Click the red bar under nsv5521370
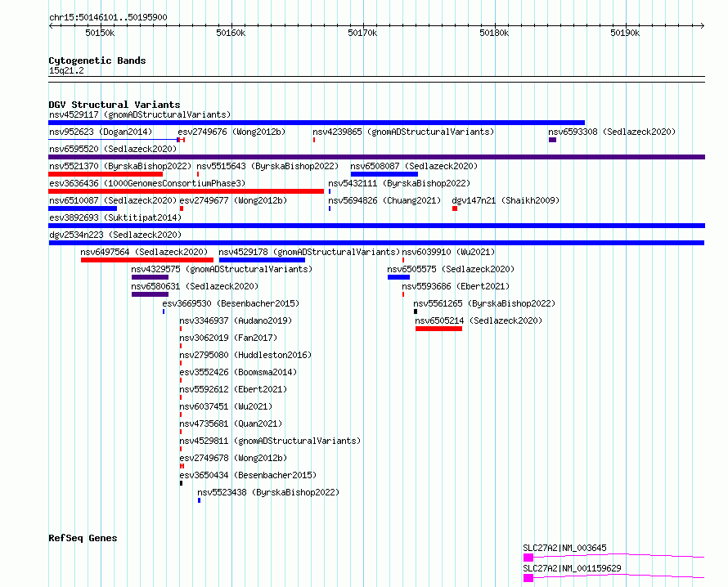 tap(106, 174)
